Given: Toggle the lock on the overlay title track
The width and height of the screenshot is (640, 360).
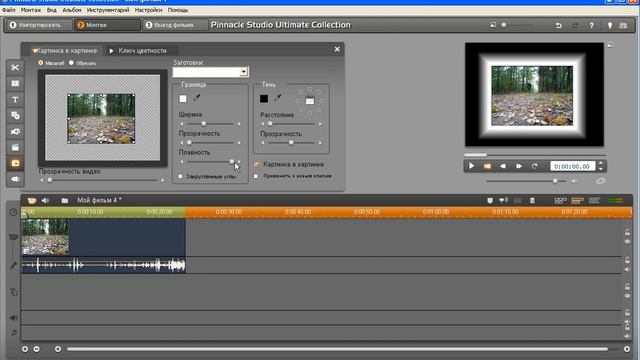Looking at the screenshot, I should click(627, 287).
